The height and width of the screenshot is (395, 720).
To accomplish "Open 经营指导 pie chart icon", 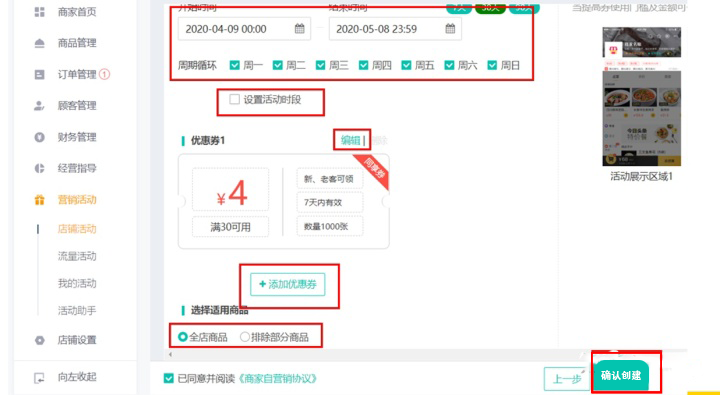I will click(x=39, y=168).
